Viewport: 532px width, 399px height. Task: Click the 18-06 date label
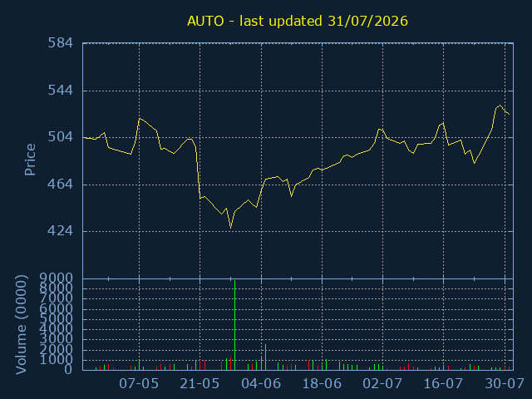point(322,384)
